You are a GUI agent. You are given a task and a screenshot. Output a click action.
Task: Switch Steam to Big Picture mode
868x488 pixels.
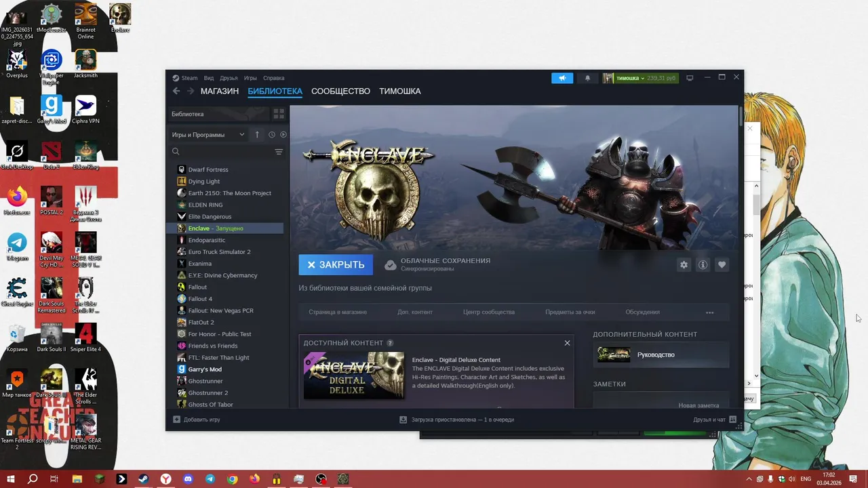click(x=690, y=78)
